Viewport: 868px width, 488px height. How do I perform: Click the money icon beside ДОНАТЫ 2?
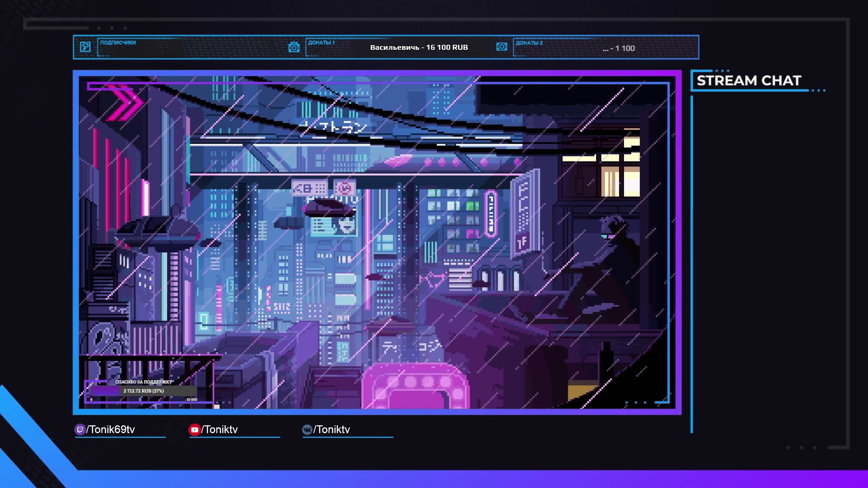click(501, 46)
